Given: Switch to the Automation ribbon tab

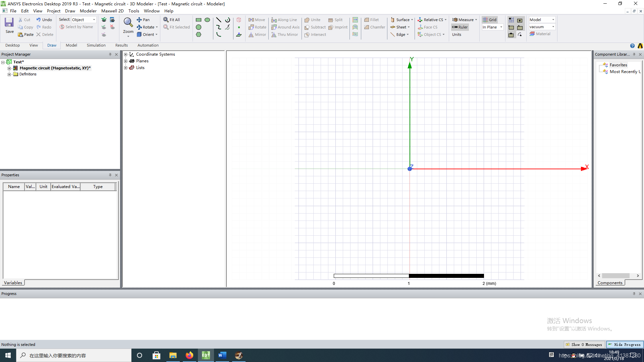Looking at the screenshot, I should 148,45.
